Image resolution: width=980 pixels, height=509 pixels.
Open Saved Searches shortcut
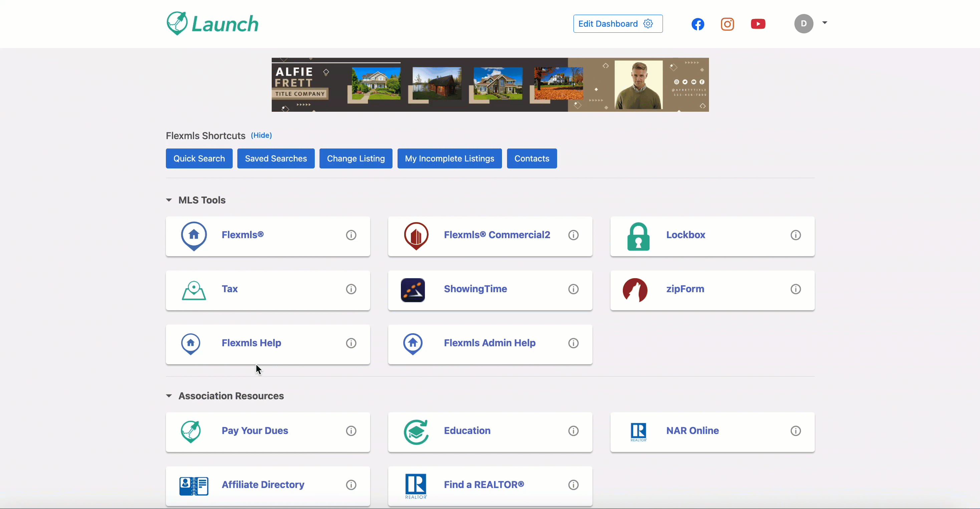(276, 158)
